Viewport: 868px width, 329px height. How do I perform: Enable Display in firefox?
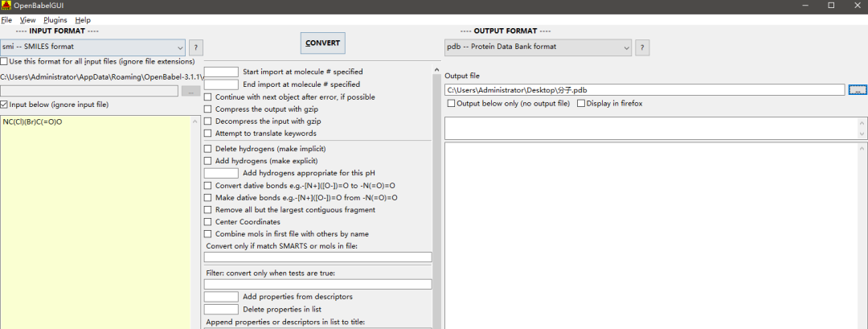click(581, 104)
